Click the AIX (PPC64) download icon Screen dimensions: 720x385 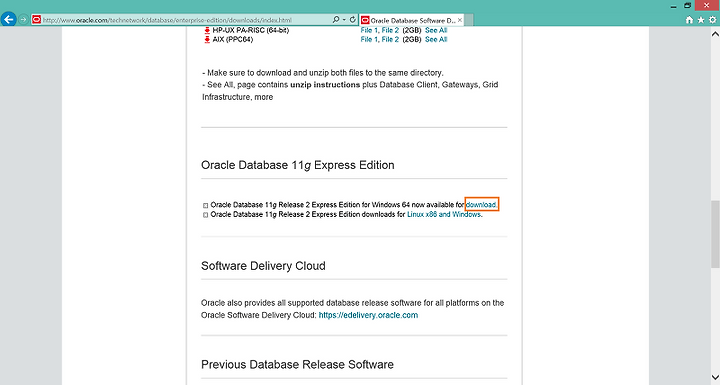[207, 40]
